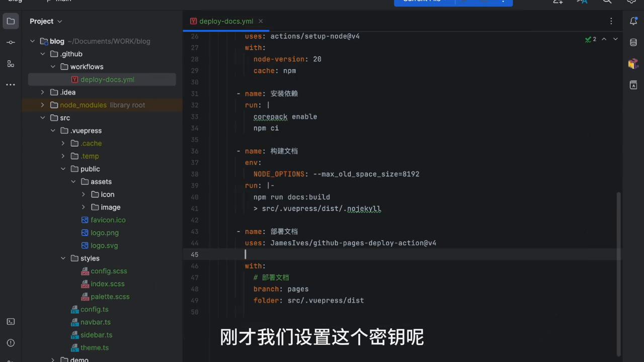Open the Structure tool window icon
Viewport: 644px width, 362px height.
click(11, 64)
